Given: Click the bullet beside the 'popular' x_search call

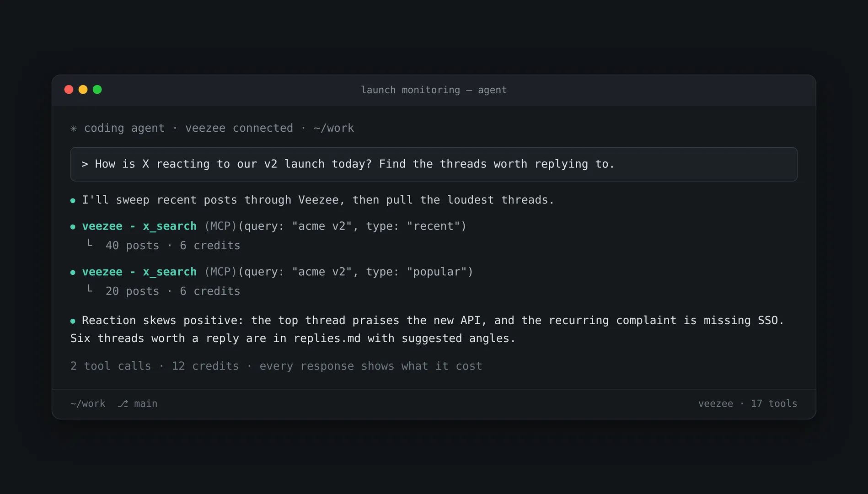Looking at the screenshot, I should point(73,272).
